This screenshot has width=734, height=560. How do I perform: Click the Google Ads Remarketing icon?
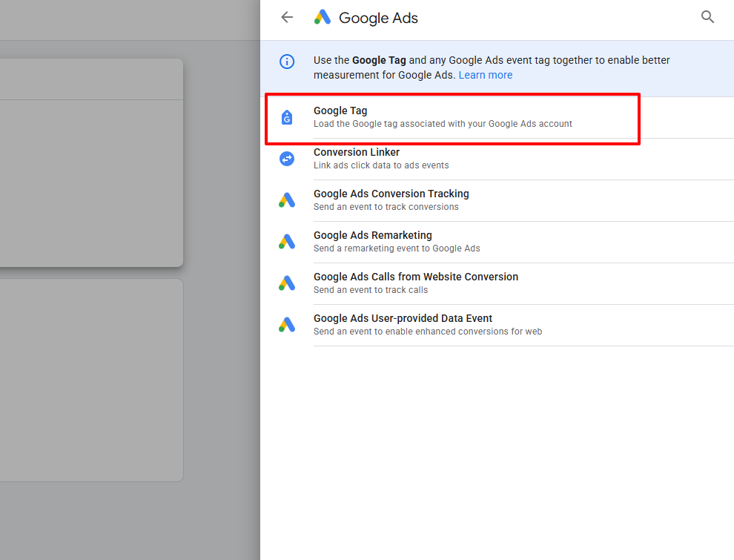pyautogui.click(x=287, y=242)
